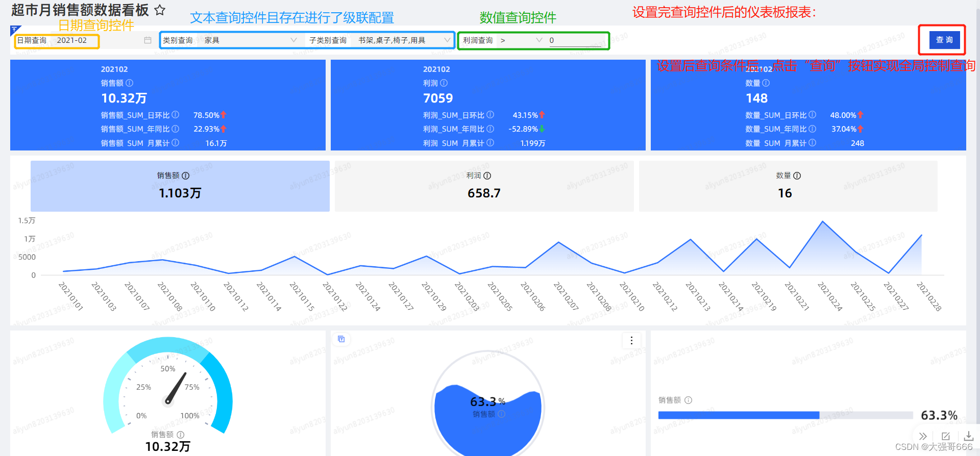Click info icon beside 销售额_SUM_年同比
Screen dimensions: 980x456
tap(176, 129)
